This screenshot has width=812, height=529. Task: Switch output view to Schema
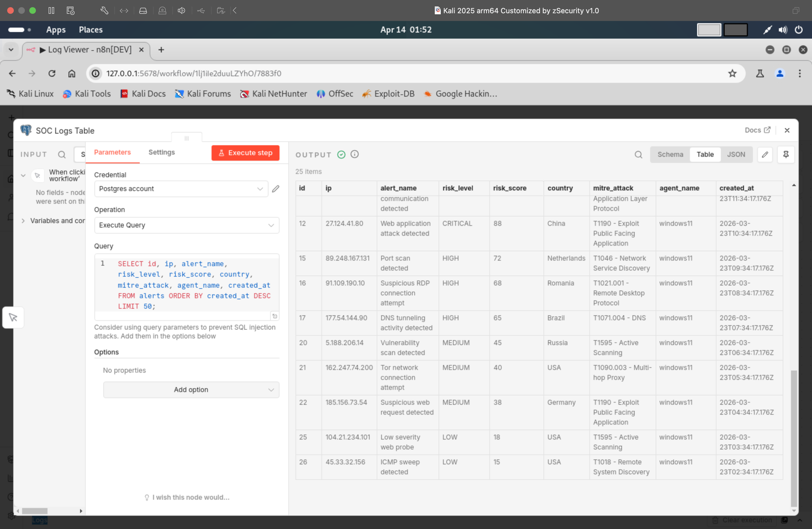(x=670, y=154)
